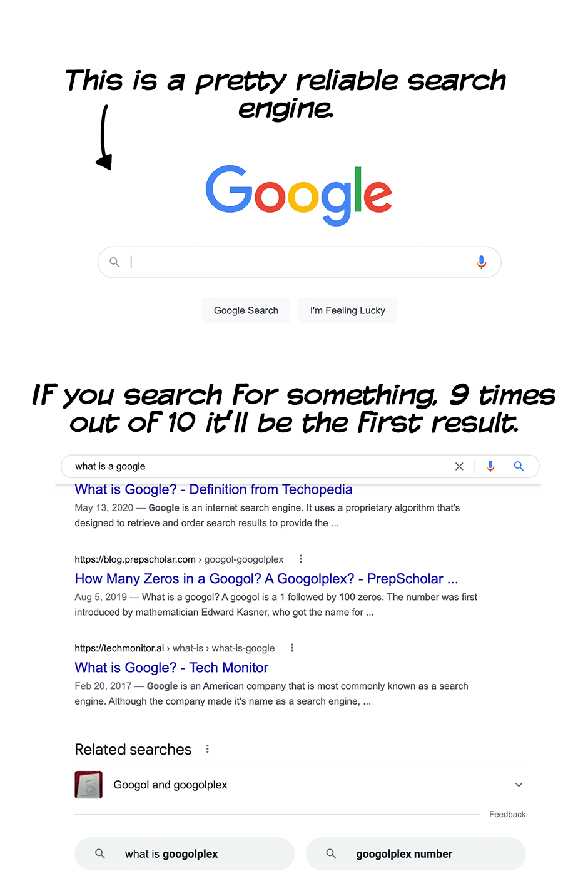This screenshot has height=876, width=588.
Task: Open What is Google? Tech Monitor link
Action: click(x=171, y=668)
